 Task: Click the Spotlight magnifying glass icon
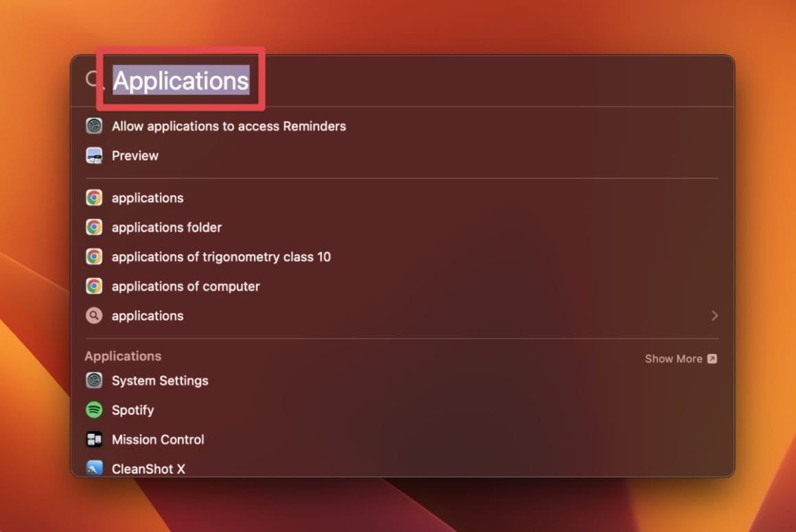tap(91, 78)
